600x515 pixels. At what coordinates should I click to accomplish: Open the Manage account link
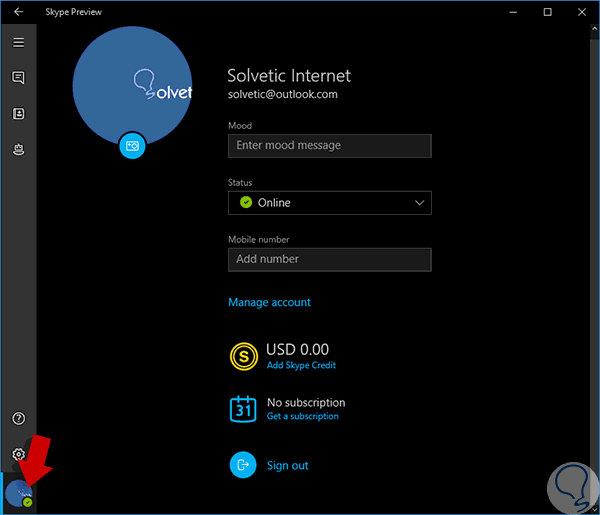click(269, 302)
